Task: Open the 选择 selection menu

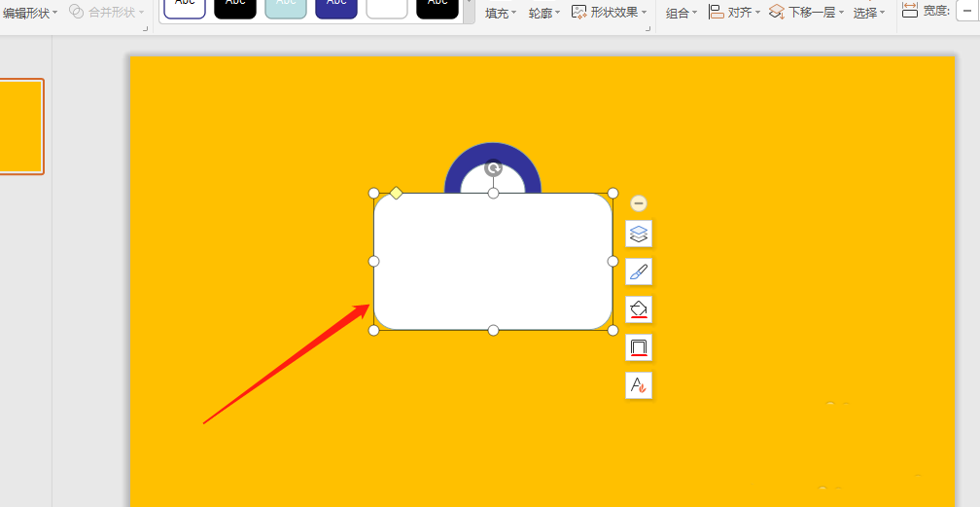Action: [868, 13]
